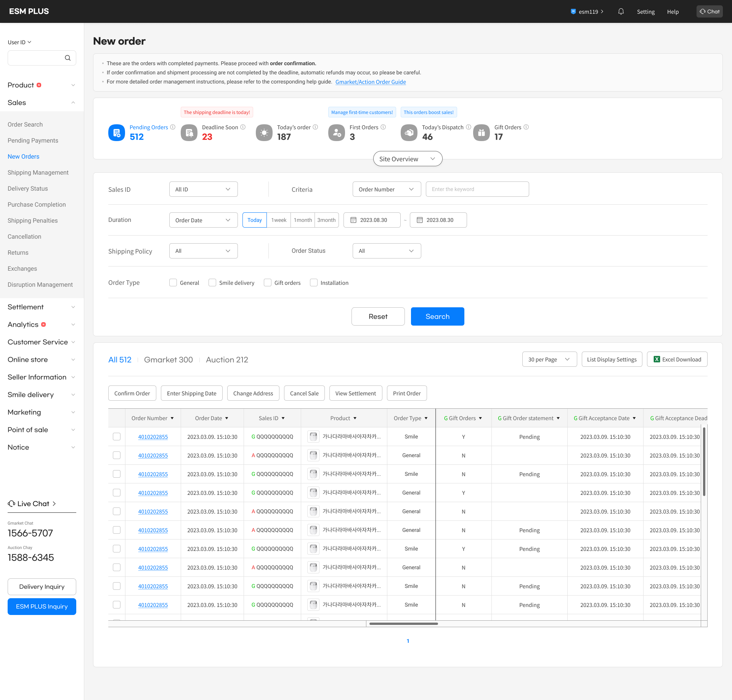
Task: Open Shipping Management in Sales menu
Action: [x=38, y=172]
